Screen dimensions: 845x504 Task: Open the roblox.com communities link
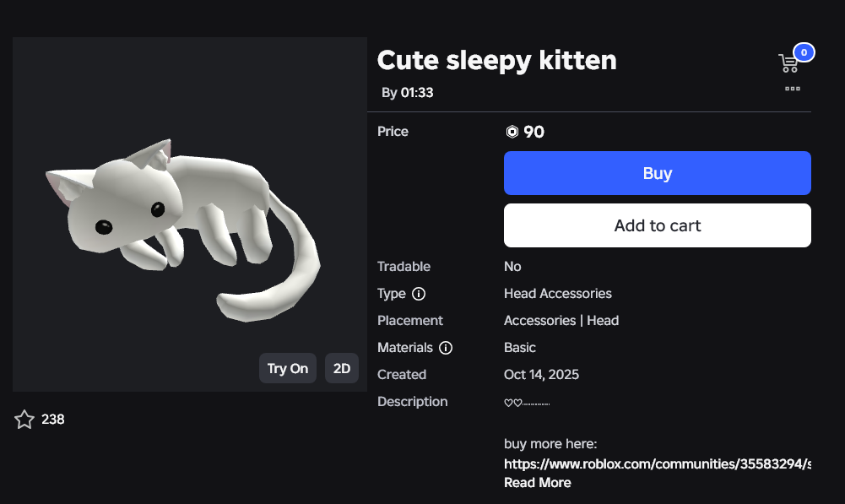(658, 464)
